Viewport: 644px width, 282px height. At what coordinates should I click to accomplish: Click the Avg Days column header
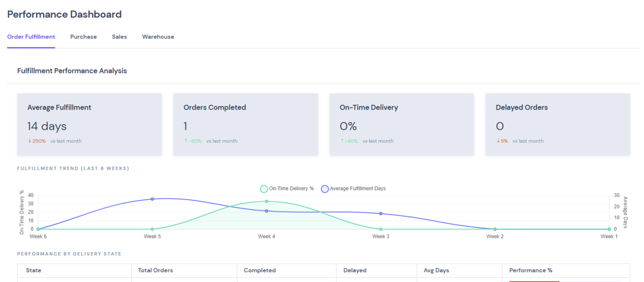click(436, 270)
